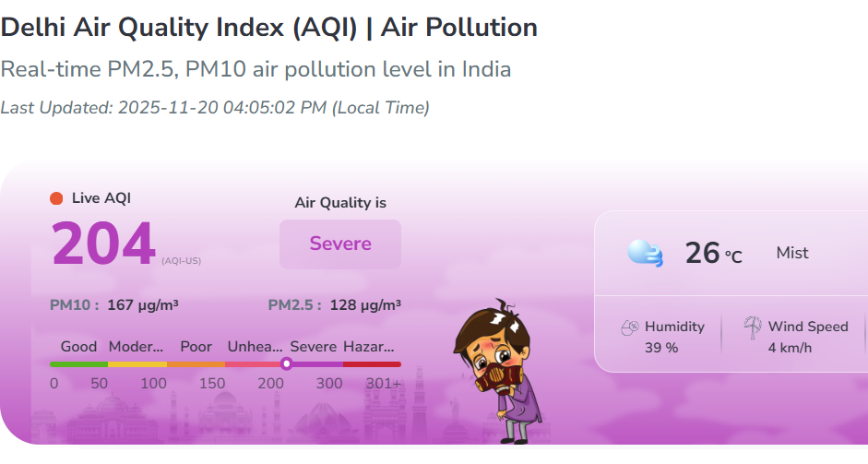
Task: Click the red Live AQI dot
Action: tap(56, 198)
